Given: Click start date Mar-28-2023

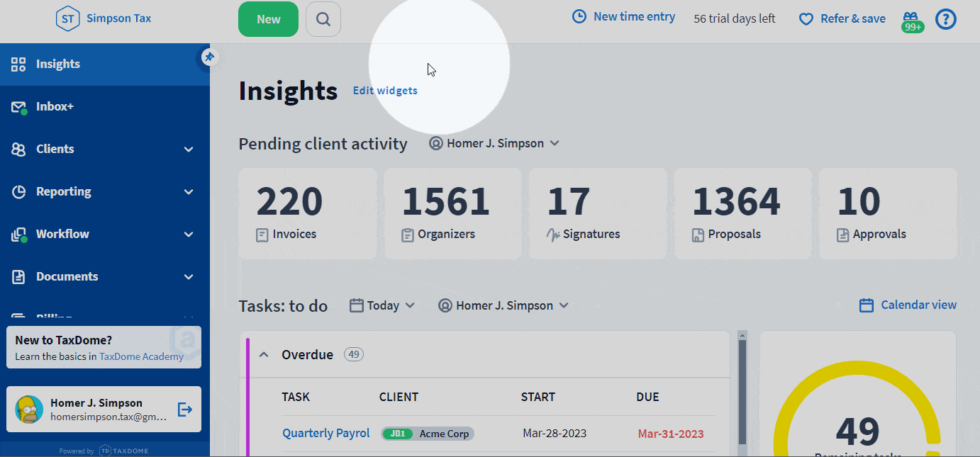Looking at the screenshot, I should tap(555, 433).
